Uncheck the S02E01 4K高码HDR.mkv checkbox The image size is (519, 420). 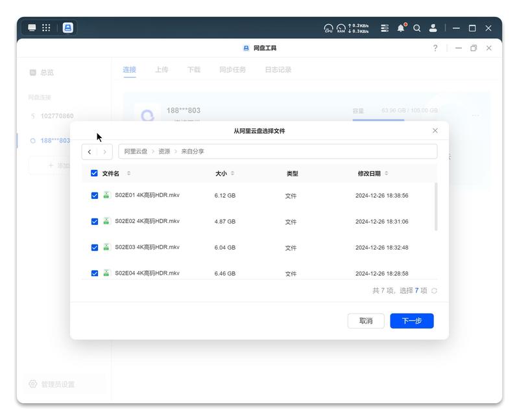[95, 196]
